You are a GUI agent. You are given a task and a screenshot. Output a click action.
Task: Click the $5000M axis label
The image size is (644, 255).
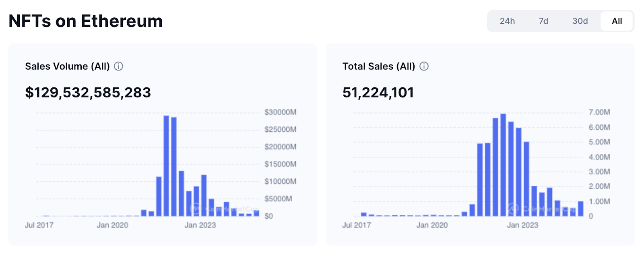click(278, 199)
